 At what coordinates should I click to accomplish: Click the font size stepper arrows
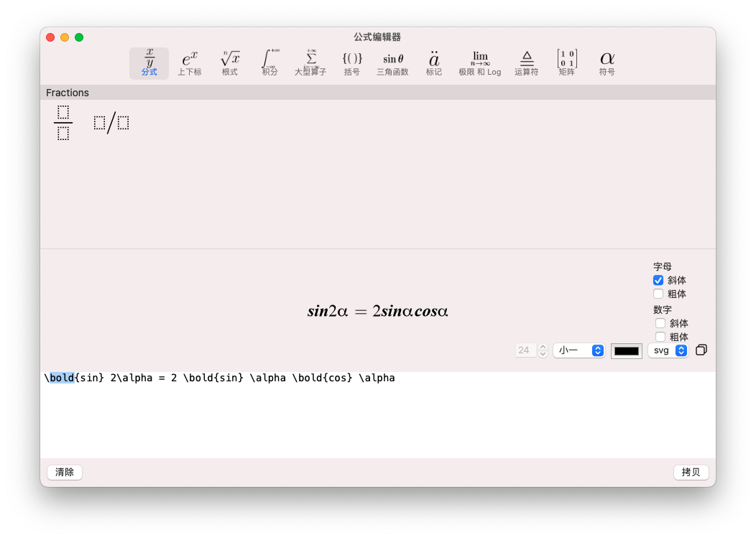pos(543,350)
